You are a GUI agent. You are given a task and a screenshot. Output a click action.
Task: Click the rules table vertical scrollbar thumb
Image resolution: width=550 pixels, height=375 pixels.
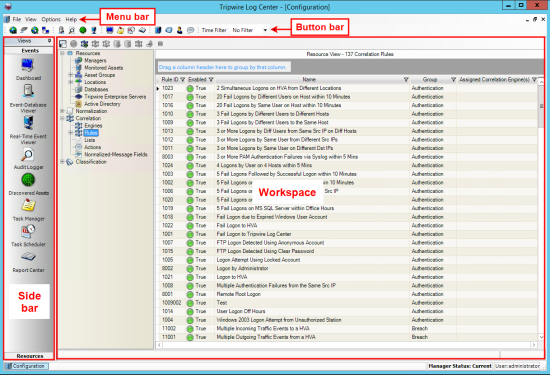pos(541,106)
